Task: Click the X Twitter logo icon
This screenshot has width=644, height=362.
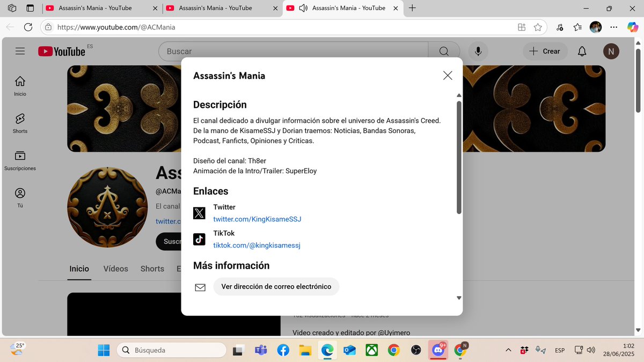Action: [199, 213]
